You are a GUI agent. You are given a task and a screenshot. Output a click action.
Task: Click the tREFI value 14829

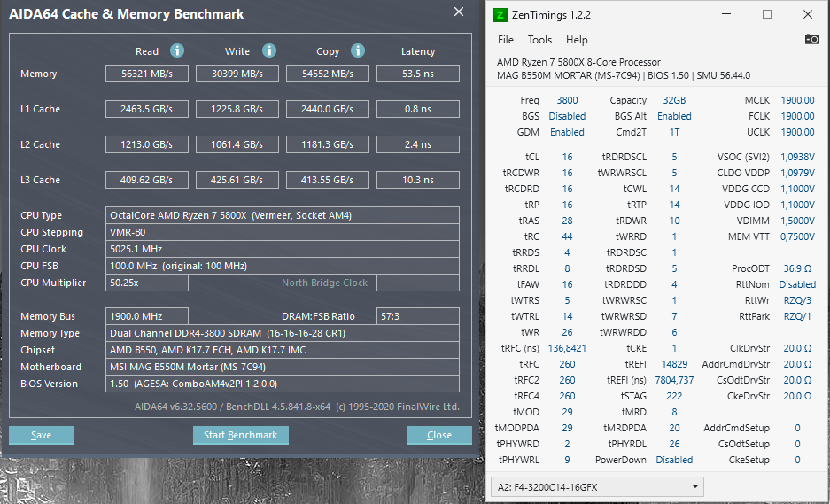tap(674, 364)
